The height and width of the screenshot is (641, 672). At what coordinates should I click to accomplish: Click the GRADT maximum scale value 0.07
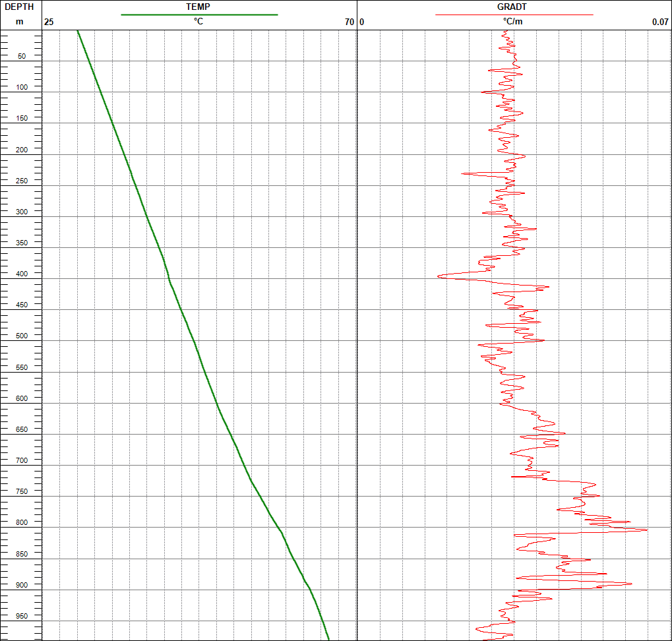click(x=660, y=22)
